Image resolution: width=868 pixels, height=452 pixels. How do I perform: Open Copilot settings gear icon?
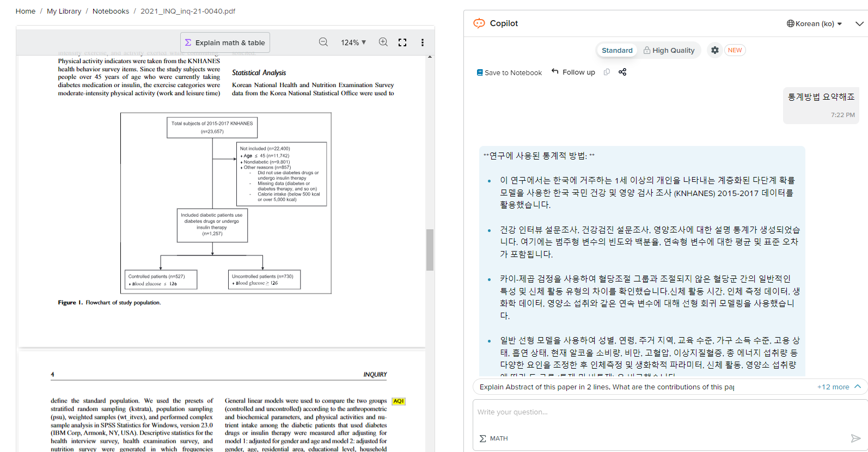[715, 50]
